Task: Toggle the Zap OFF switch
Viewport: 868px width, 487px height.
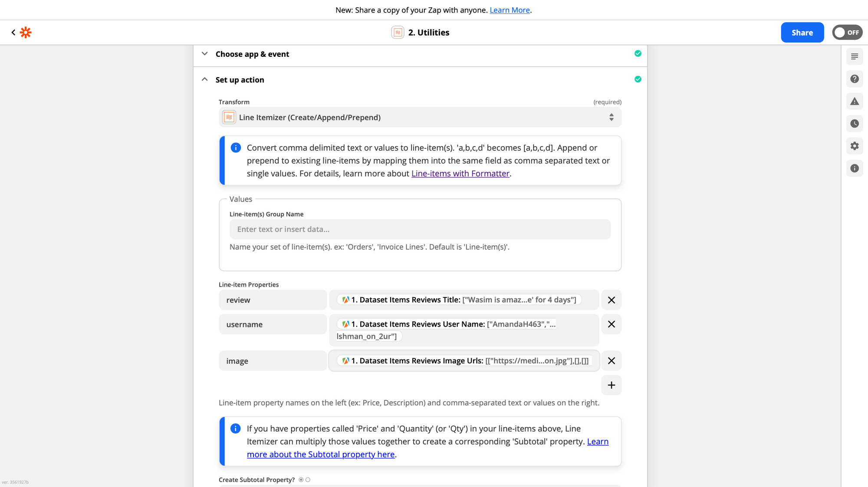Action: 847,33
